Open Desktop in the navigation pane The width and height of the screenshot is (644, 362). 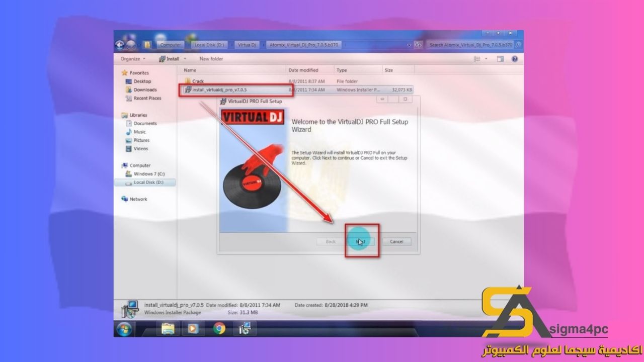pyautogui.click(x=142, y=81)
